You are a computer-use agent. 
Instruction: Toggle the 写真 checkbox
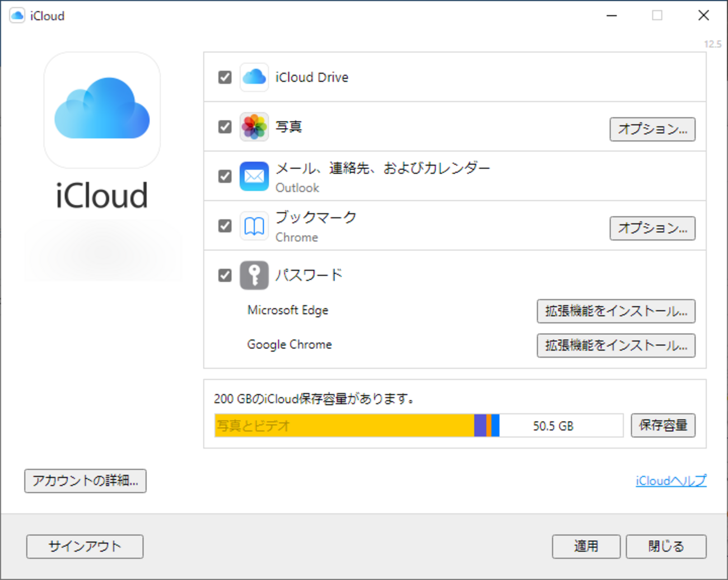[225, 127]
